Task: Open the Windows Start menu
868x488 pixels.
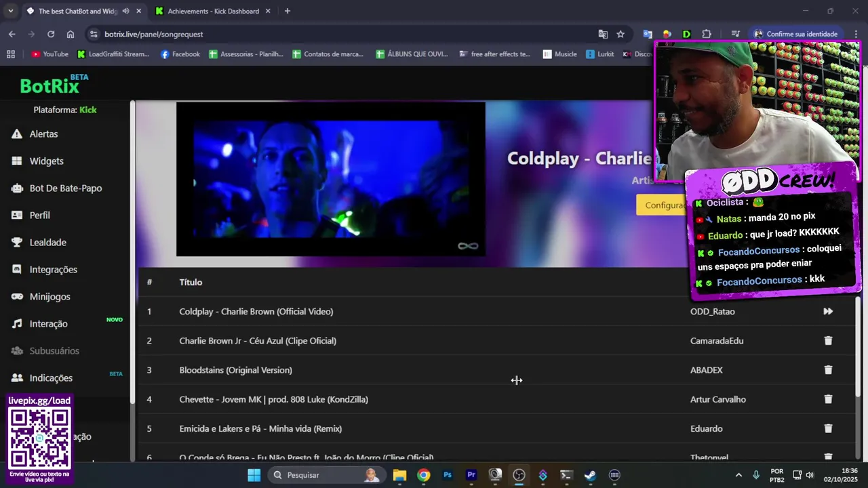Action: [x=254, y=475]
